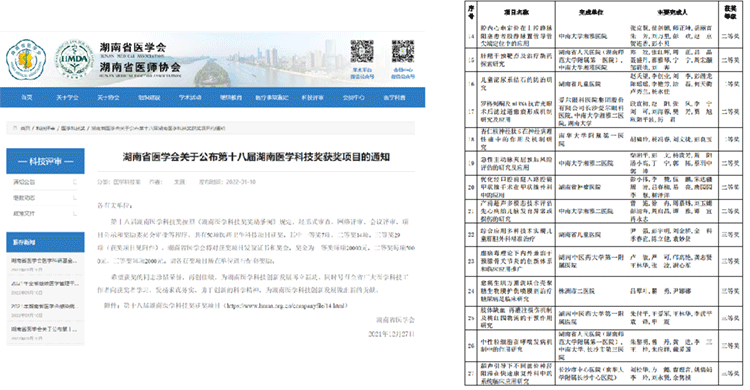Open the fourth navigation item 组织建设
750x390 pixels.
point(149,98)
